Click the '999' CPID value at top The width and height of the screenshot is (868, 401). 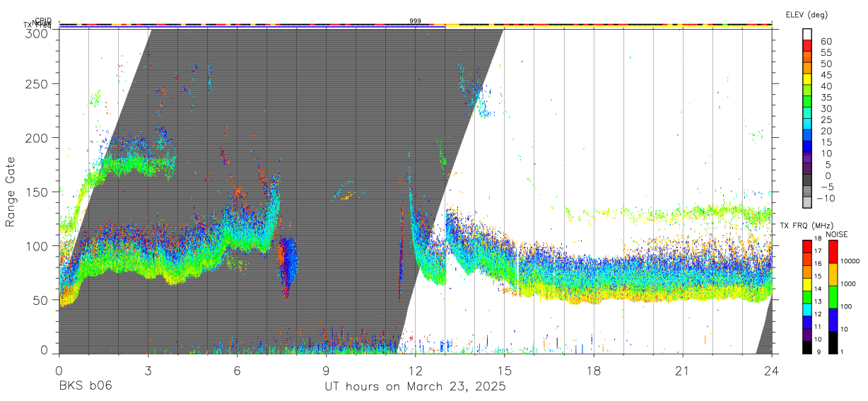click(x=416, y=21)
